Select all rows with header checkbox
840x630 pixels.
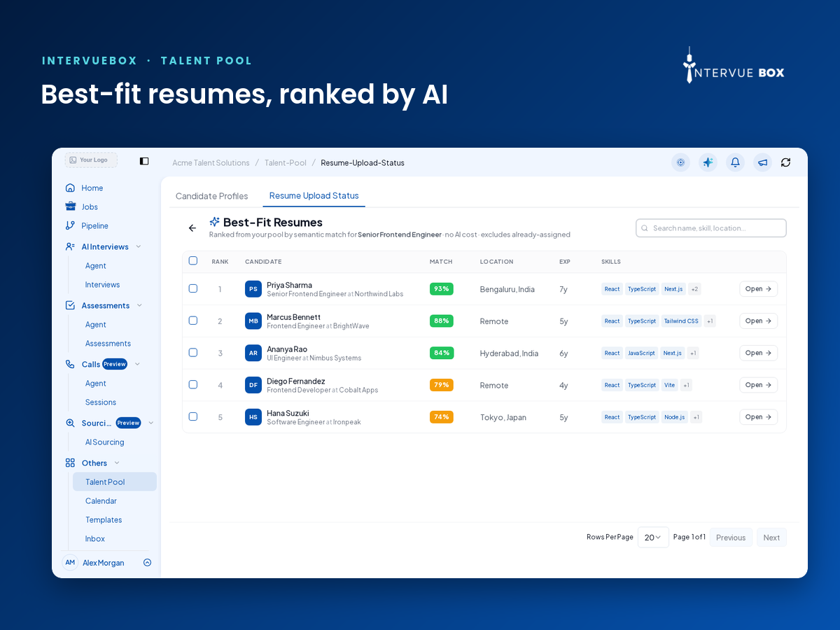click(x=193, y=260)
